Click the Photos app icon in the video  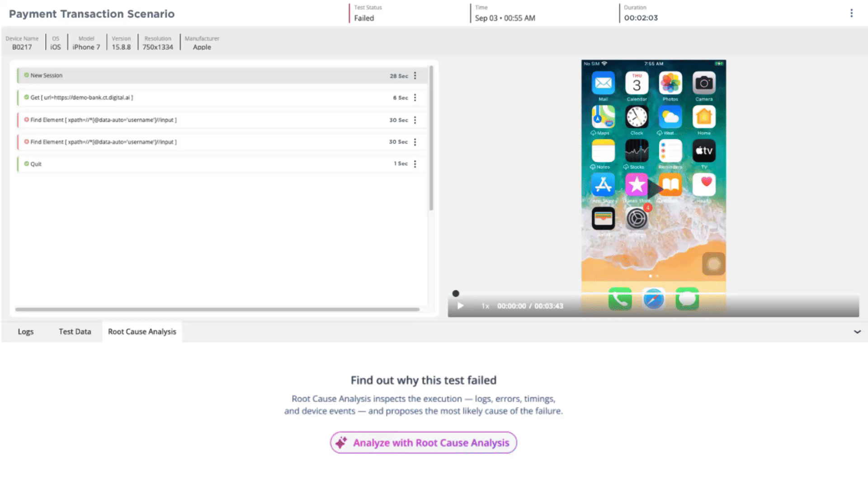670,83
